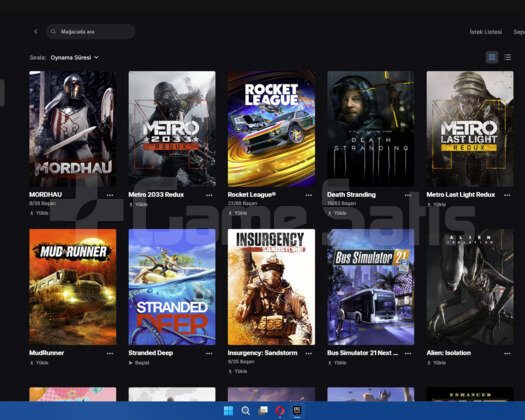This screenshot has width=525, height=420.
Task: Open the MORDHAU cover thumbnail
Action: coord(73,129)
